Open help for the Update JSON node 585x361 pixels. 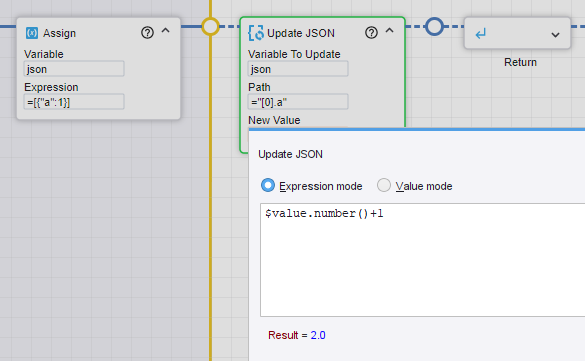pos(371,33)
